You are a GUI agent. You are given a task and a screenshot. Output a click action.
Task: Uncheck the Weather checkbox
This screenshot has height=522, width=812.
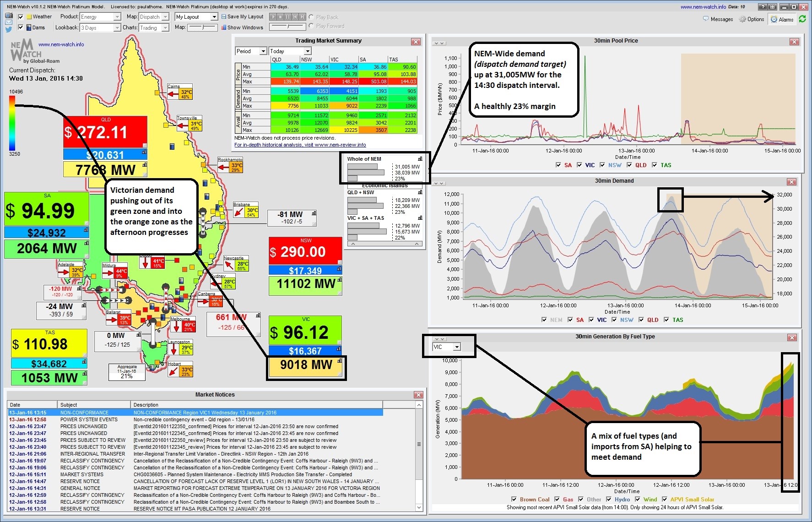pyautogui.click(x=20, y=16)
